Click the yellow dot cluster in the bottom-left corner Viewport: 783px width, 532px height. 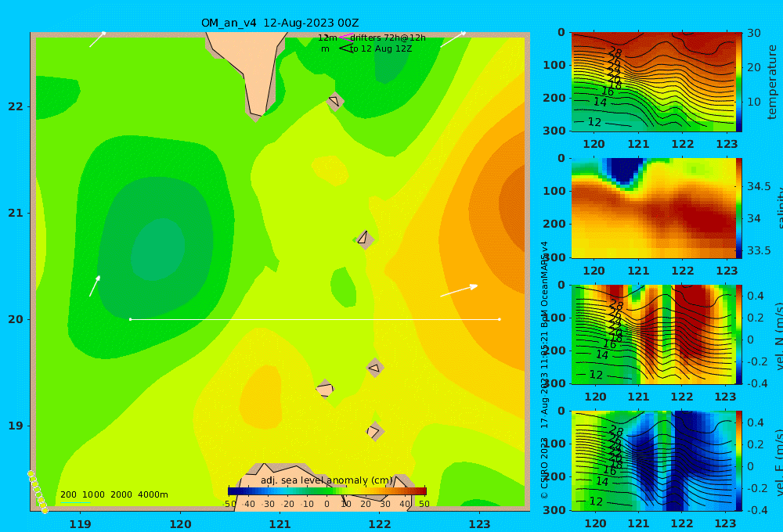pyautogui.click(x=38, y=491)
